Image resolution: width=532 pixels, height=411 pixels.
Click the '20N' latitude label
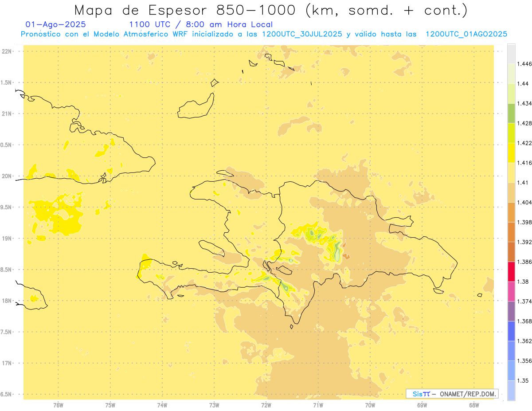click(x=8, y=176)
